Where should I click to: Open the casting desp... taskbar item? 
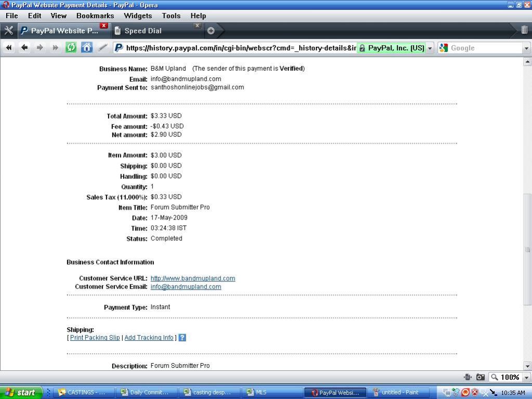coord(209,393)
